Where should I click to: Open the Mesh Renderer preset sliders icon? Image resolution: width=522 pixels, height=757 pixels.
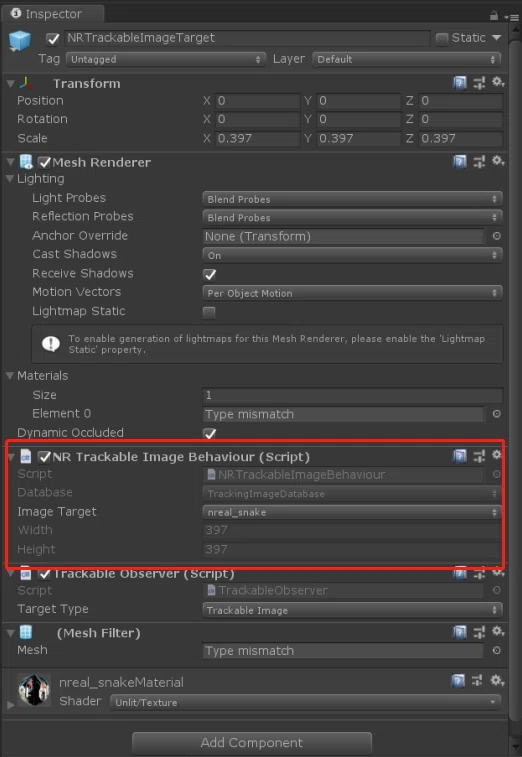click(479, 162)
